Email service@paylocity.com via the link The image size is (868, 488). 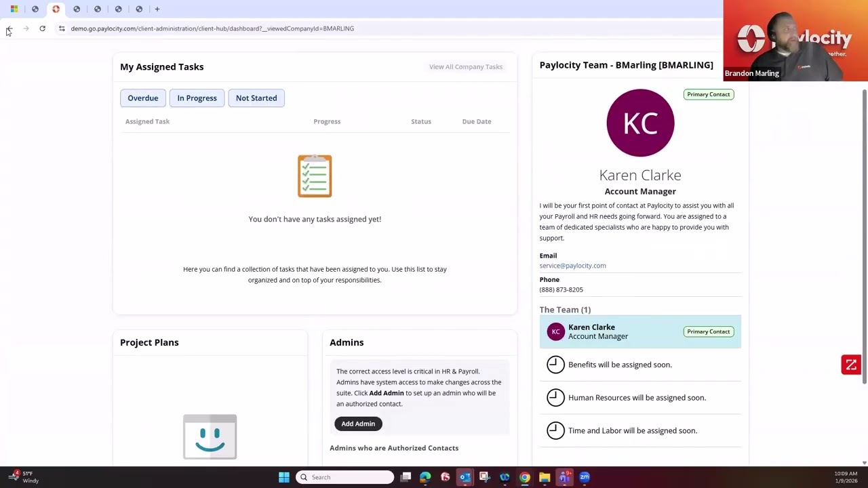573,266
